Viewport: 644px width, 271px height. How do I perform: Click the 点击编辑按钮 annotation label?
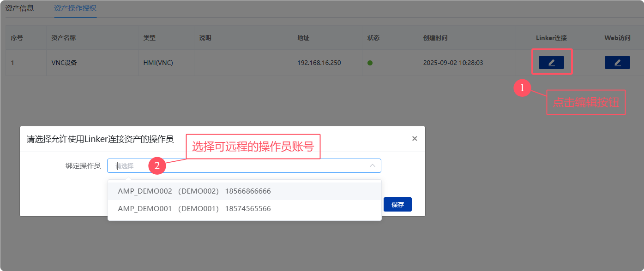(585, 102)
